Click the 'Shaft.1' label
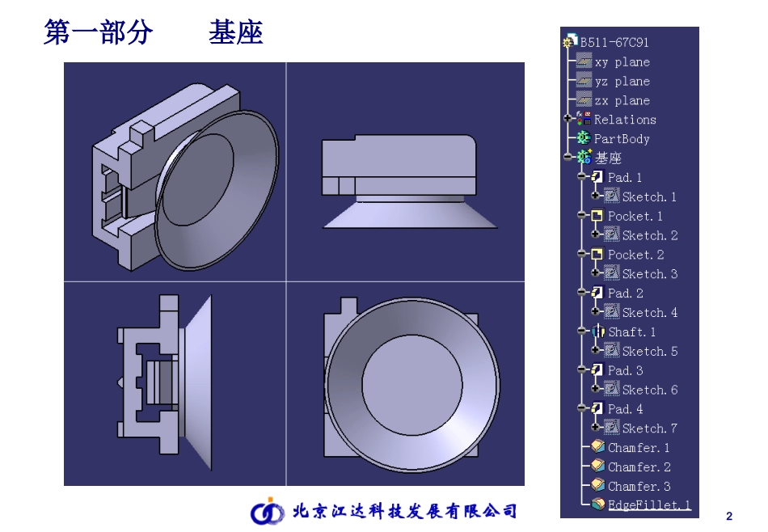 [632, 332]
